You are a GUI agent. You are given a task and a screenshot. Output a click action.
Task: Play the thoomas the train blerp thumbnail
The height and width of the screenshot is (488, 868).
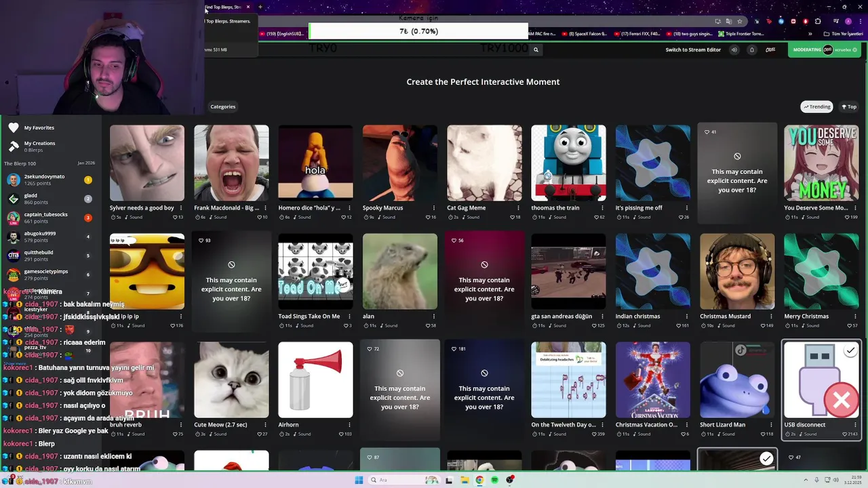[568, 163]
